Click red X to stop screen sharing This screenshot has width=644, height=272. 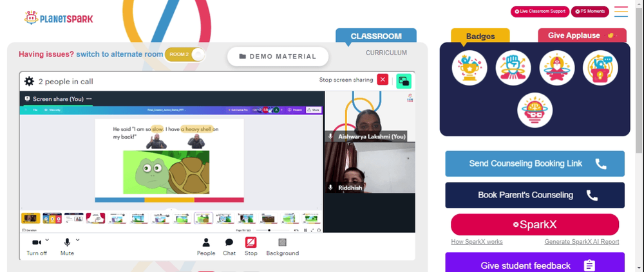pyautogui.click(x=383, y=80)
